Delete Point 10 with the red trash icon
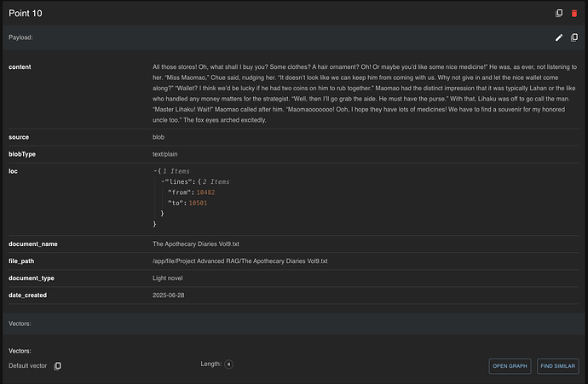 point(574,13)
